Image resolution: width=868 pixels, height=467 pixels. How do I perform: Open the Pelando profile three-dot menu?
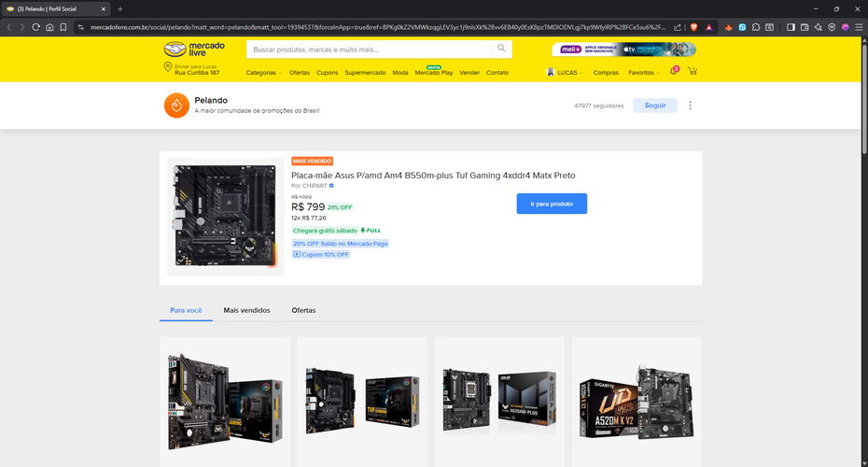(x=690, y=106)
